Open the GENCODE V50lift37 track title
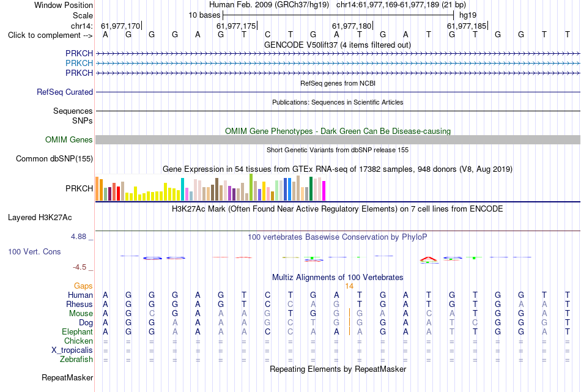581x392 pixels. [337, 45]
